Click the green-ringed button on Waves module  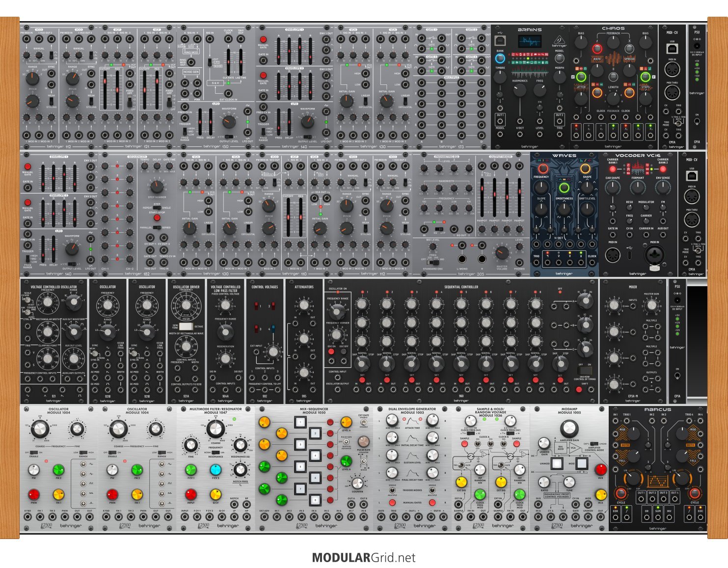tap(564, 188)
